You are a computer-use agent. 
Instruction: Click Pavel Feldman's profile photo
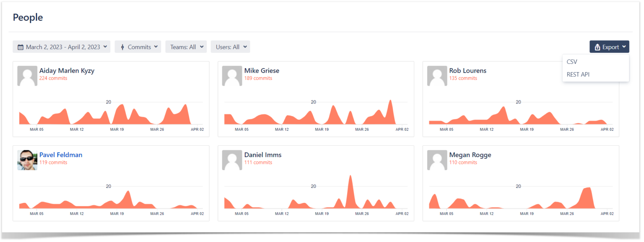coord(27,160)
